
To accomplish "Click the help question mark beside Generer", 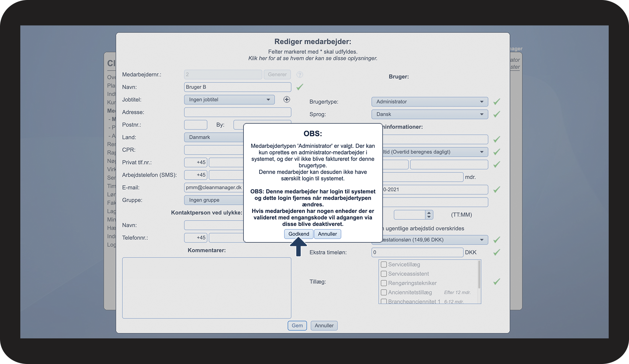I will [300, 75].
